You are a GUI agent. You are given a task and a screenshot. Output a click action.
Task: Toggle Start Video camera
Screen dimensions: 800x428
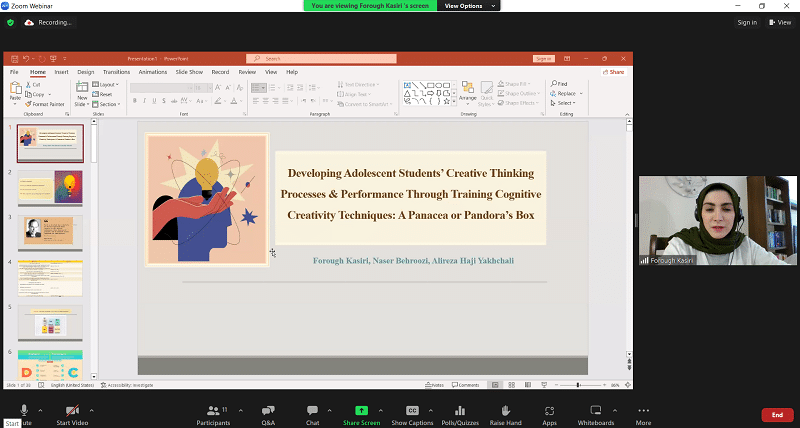[x=72, y=411]
